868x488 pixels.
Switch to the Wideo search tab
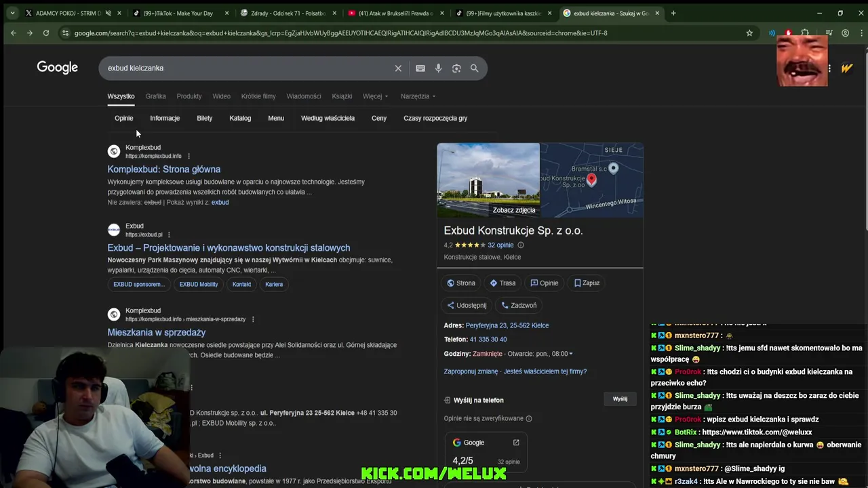click(x=222, y=96)
